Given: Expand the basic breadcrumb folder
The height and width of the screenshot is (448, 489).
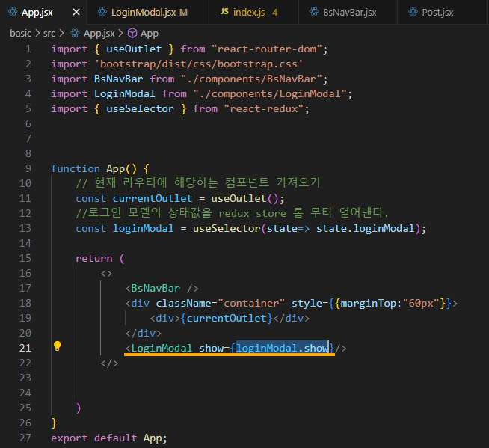Looking at the screenshot, I should 21,33.
